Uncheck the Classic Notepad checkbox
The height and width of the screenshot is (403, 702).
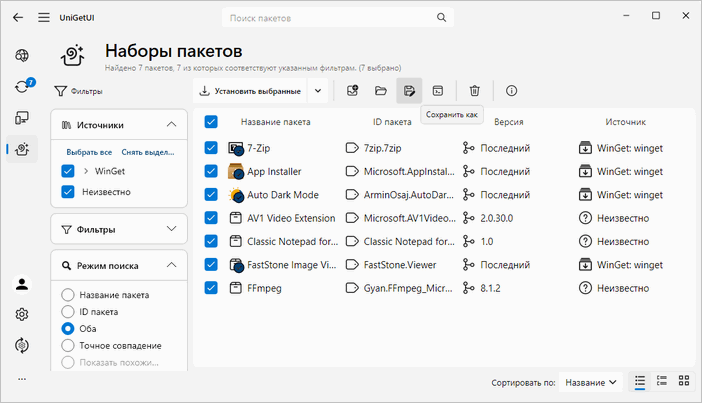tap(211, 241)
